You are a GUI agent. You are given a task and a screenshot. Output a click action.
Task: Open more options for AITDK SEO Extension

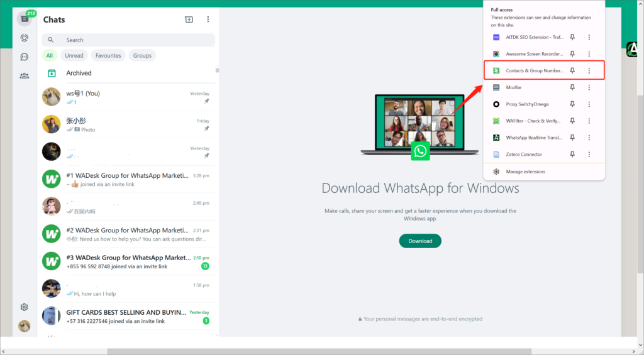pyautogui.click(x=589, y=37)
